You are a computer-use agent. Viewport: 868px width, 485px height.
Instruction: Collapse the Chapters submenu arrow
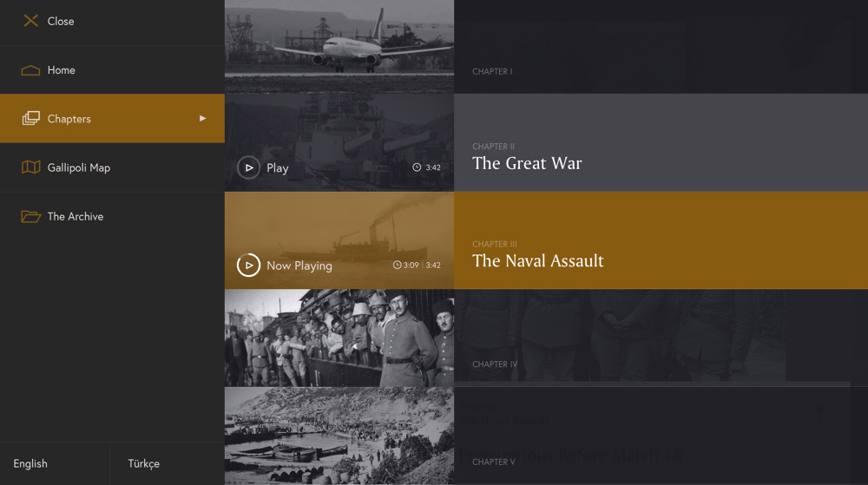coord(202,118)
